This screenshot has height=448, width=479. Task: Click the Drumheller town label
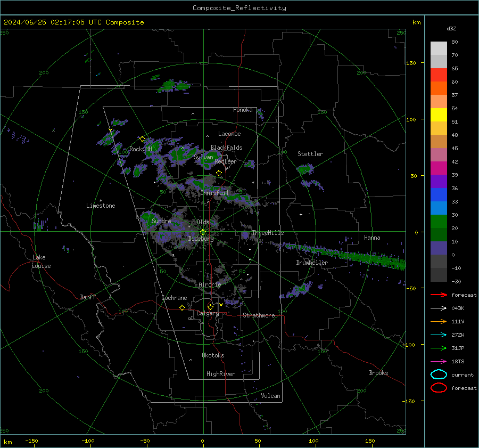(312, 263)
